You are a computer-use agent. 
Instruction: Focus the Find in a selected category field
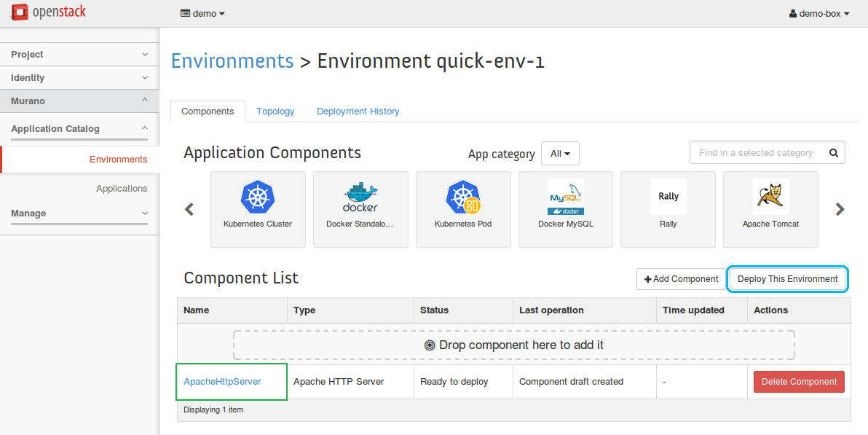point(756,153)
